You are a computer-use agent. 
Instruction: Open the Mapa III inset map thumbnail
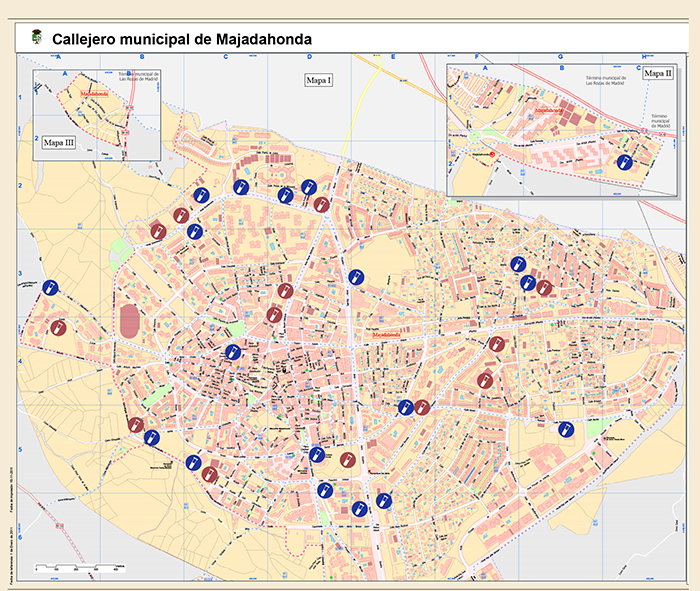pos(97,115)
